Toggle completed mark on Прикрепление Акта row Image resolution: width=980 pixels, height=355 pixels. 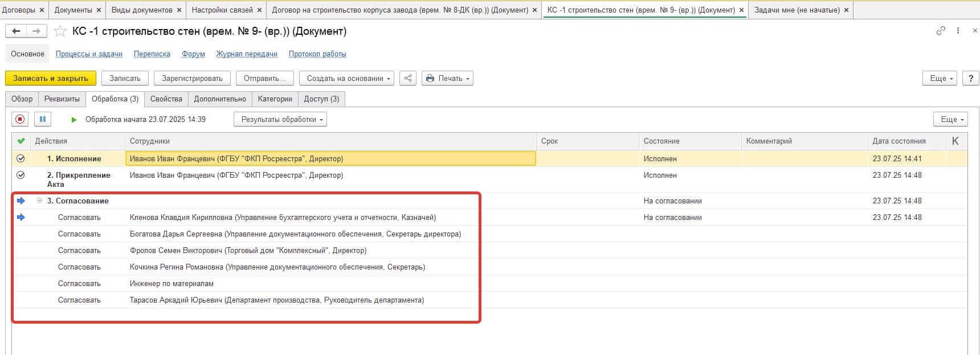point(21,175)
